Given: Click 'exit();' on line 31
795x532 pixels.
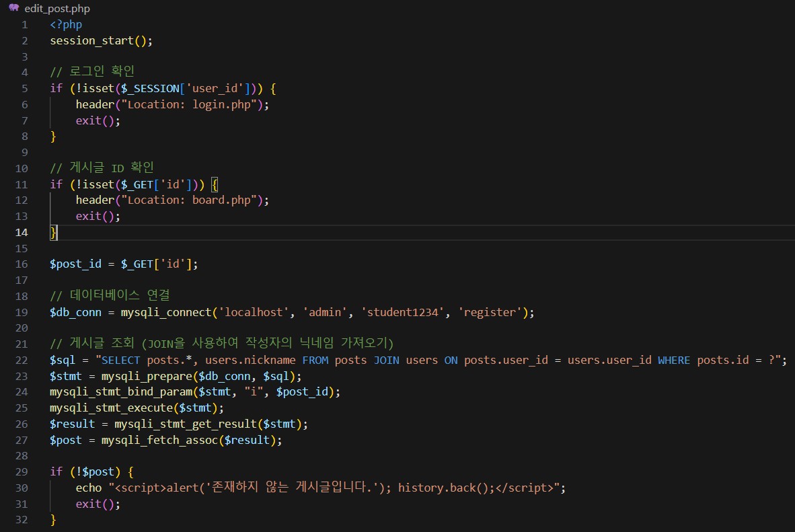Looking at the screenshot, I should tap(98, 504).
